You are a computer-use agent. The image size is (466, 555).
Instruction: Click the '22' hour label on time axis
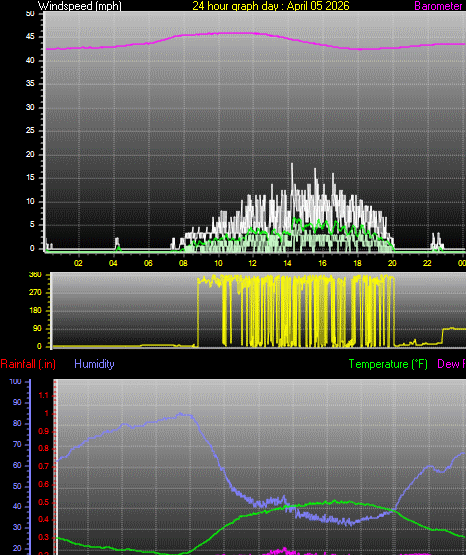tap(427, 263)
